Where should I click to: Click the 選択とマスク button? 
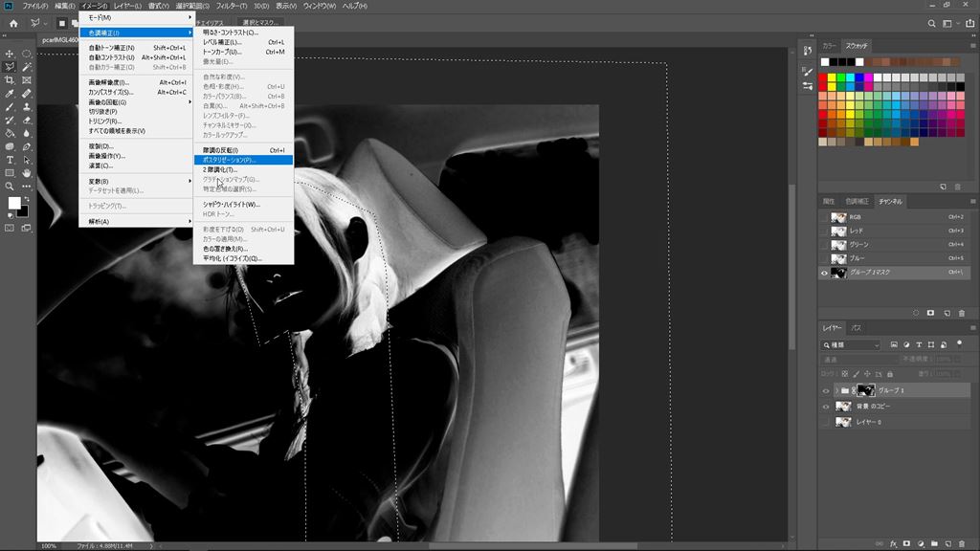(x=260, y=23)
